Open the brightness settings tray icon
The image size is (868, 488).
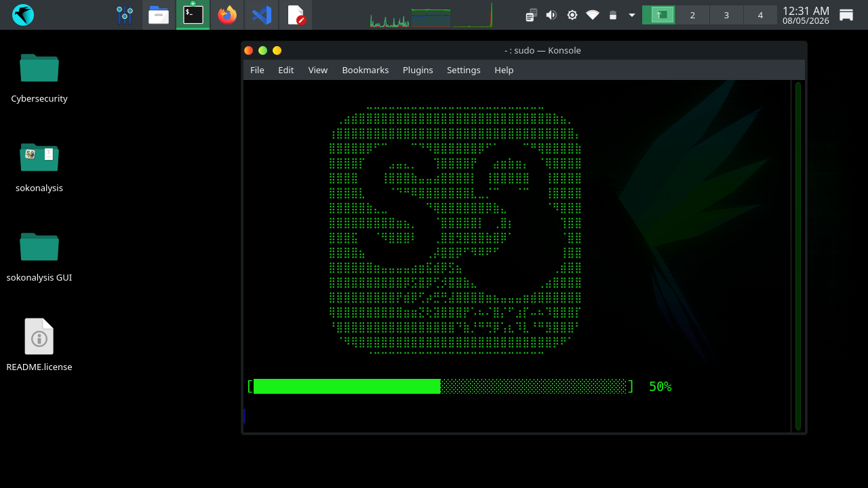click(572, 15)
